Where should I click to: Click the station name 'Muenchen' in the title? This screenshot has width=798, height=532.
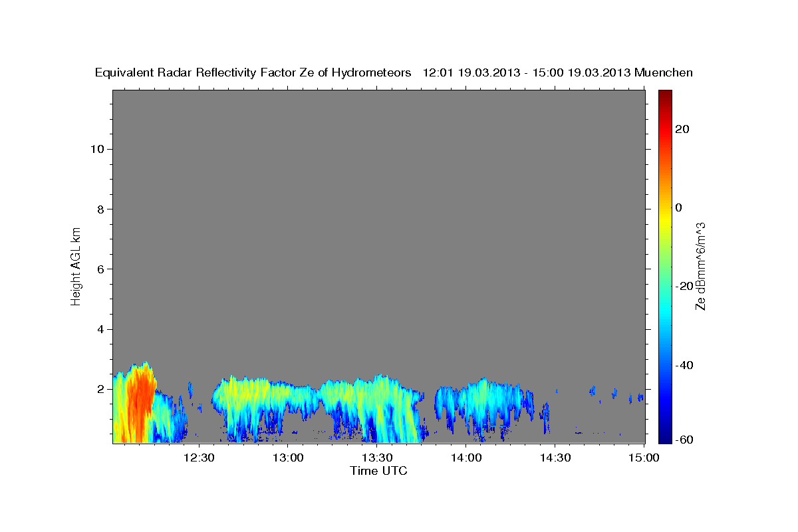[664, 72]
